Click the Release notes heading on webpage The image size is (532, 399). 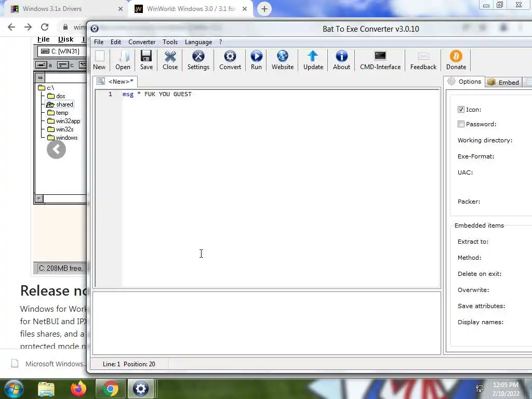54,291
